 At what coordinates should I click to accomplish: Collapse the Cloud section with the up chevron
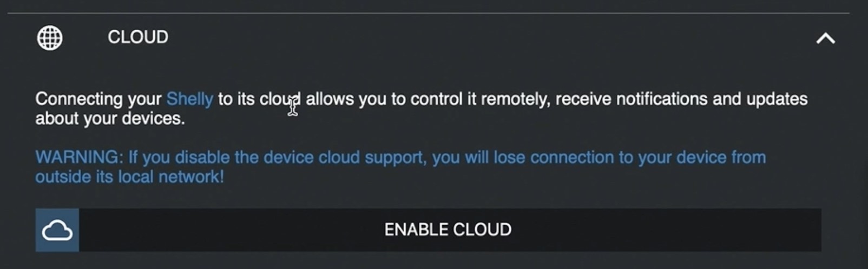[825, 38]
